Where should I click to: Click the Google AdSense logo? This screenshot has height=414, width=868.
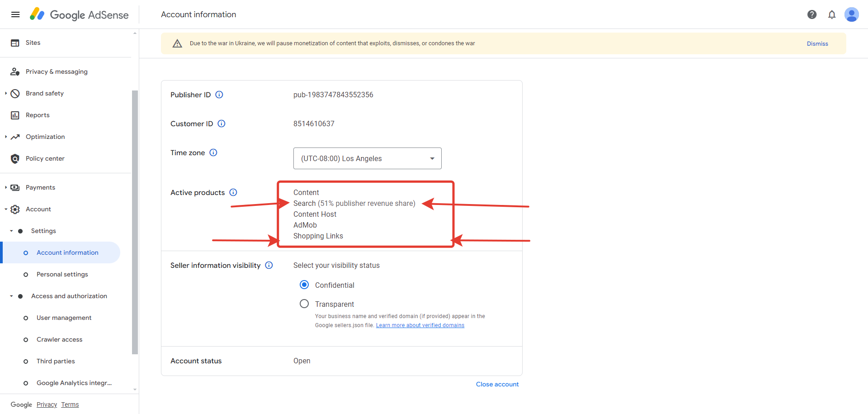79,14
